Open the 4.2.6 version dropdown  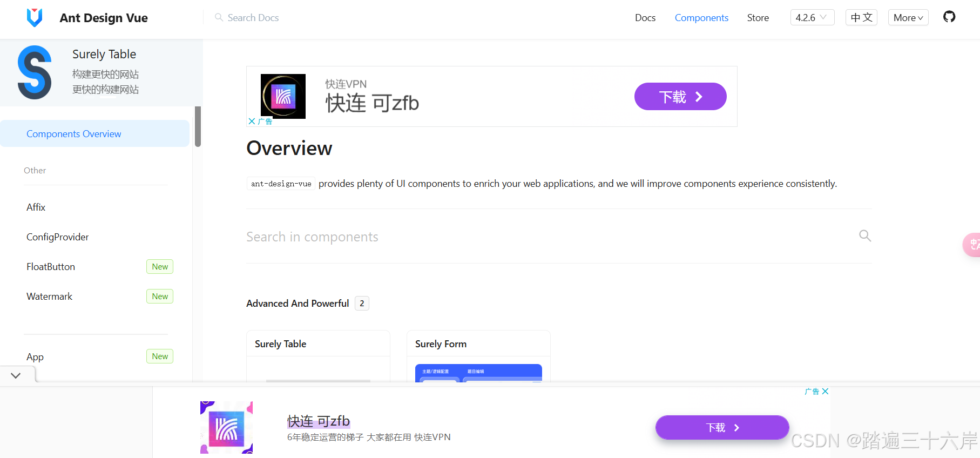(812, 17)
